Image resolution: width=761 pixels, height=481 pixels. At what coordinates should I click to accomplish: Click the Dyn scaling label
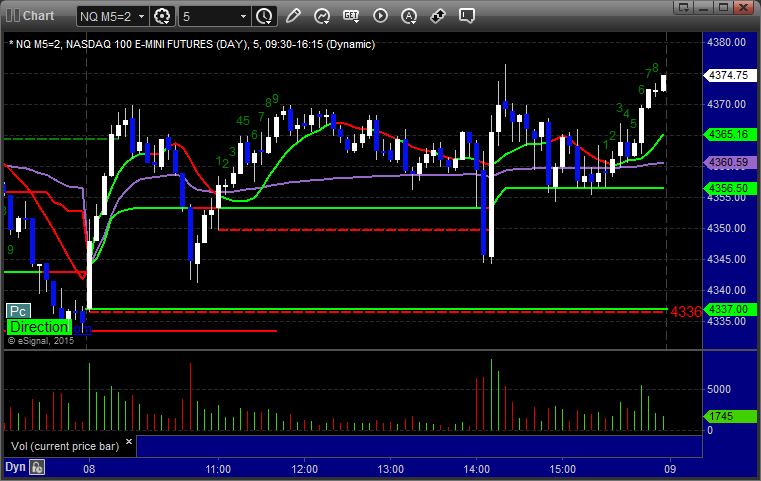[x=15, y=467]
